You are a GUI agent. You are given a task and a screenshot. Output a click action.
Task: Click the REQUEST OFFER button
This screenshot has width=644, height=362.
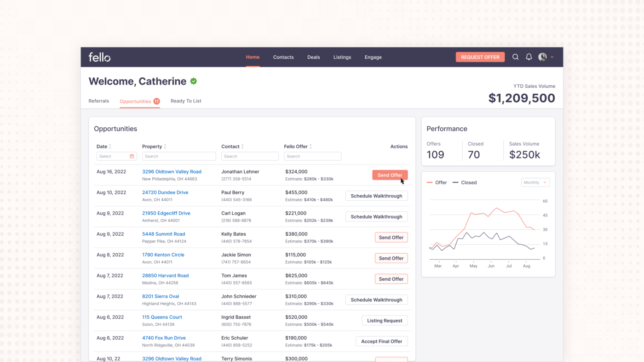[480, 57]
